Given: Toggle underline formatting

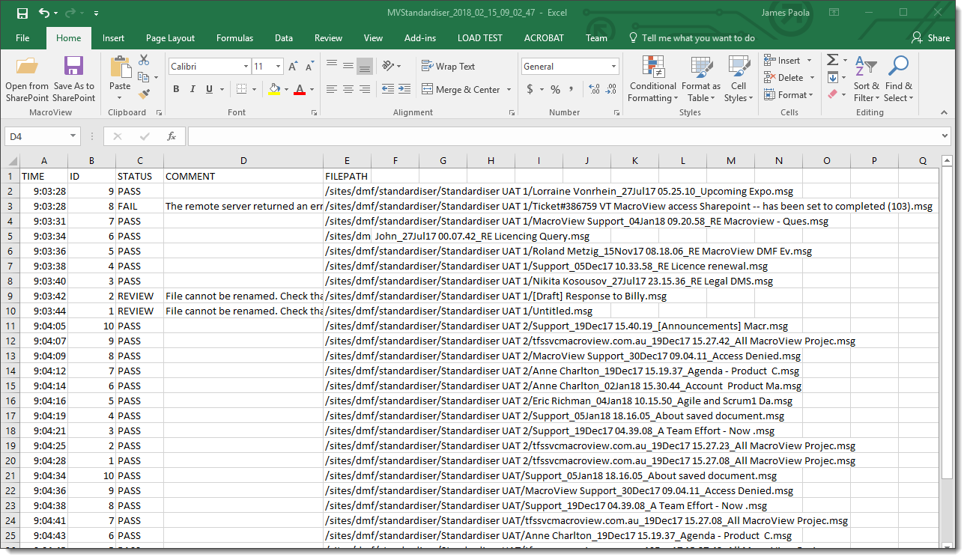Looking at the screenshot, I should (x=209, y=89).
